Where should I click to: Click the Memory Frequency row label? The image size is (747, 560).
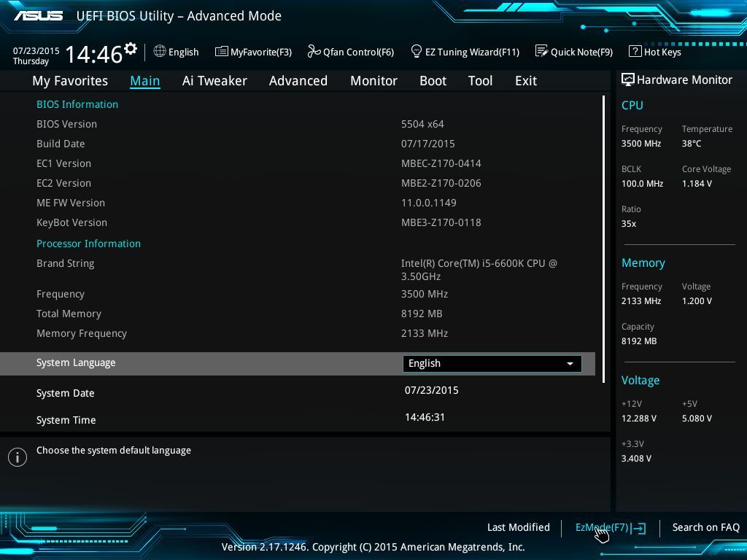point(82,334)
